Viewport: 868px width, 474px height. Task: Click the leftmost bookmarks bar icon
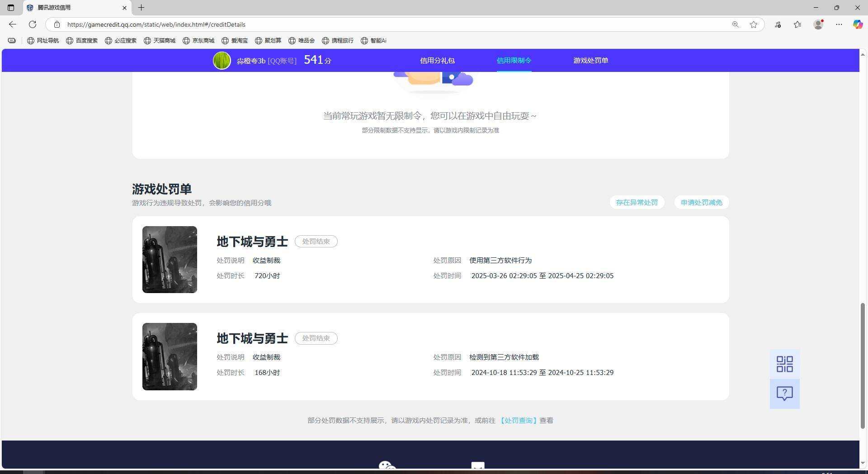click(12, 41)
